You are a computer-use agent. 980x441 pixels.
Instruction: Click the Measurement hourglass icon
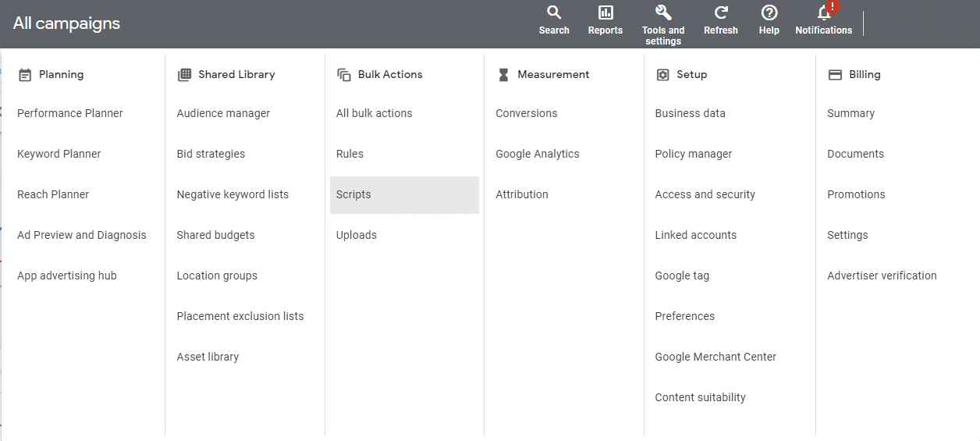tap(503, 75)
